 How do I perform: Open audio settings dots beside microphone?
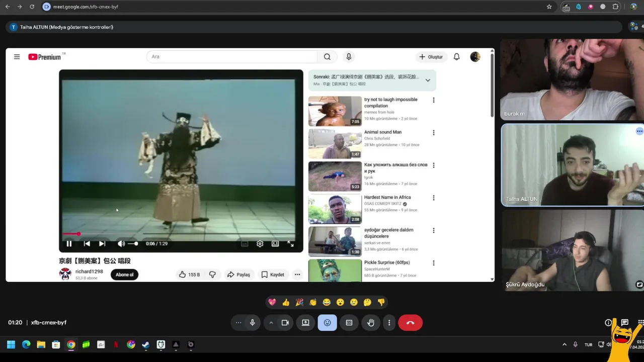coord(238,323)
